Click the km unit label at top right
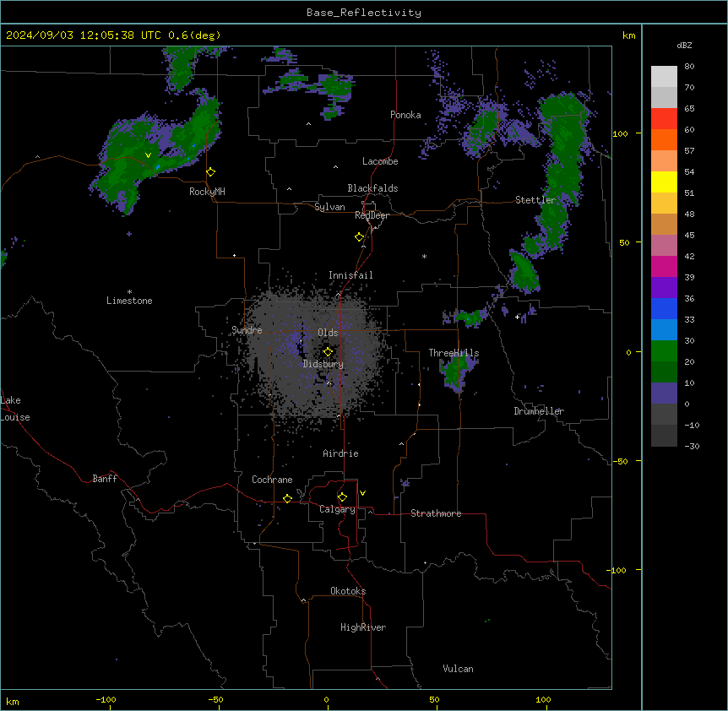This screenshot has height=711, width=728. pyautogui.click(x=629, y=35)
